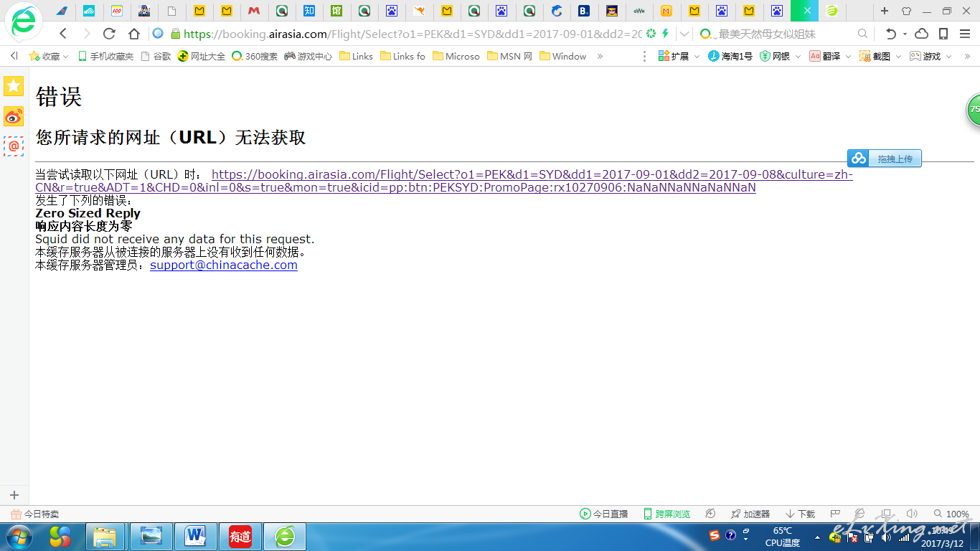980x551 pixels.
Task: Show more bookmarks with the » chevron
Action: tap(600, 56)
